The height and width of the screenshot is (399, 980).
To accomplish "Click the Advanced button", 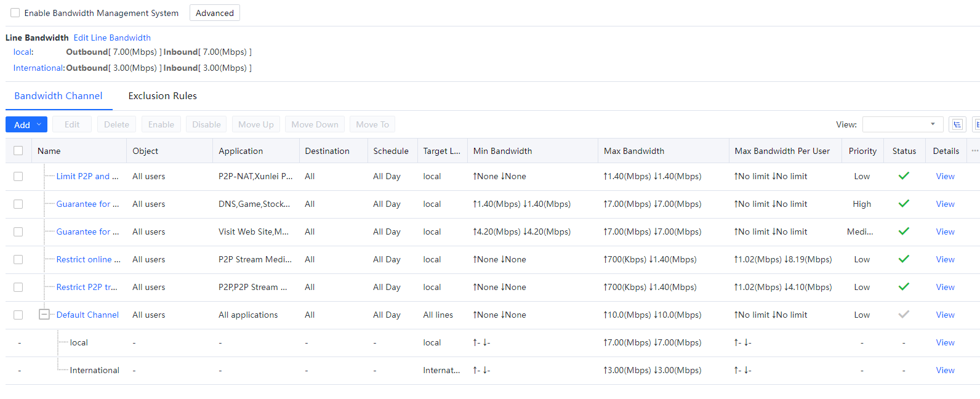I will click(214, 13).
